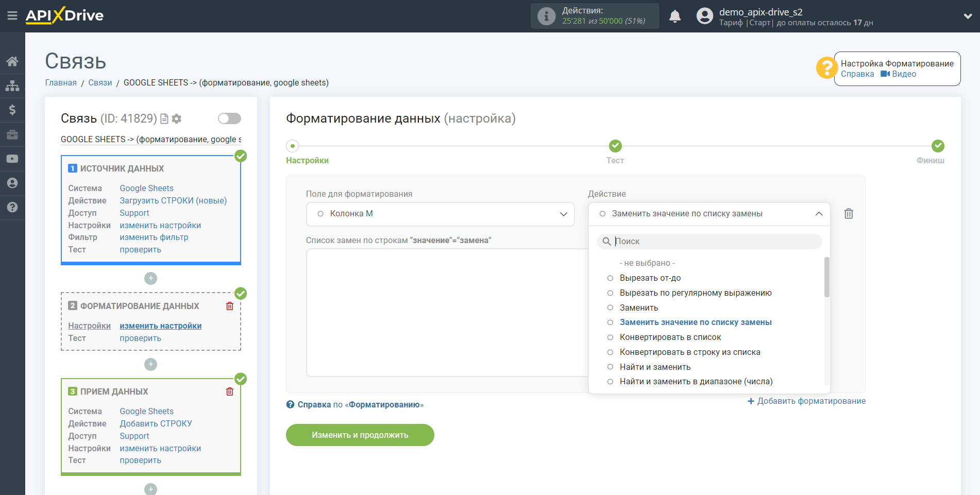Add a step after Источник данных
The height and width of the screenshot is (495, 980).
point(150,278)
